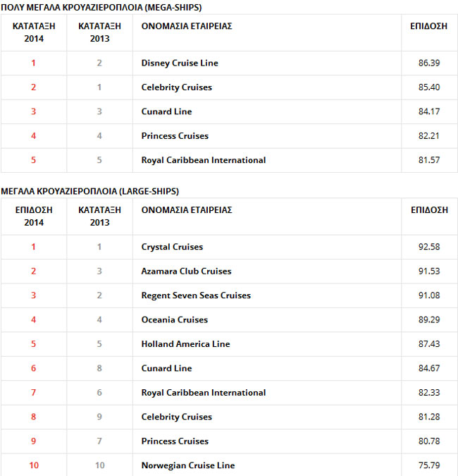This screenshot has width=458, height=476.
Task: Click Norwegian Cruise Line entry
Action: [188, 465]
